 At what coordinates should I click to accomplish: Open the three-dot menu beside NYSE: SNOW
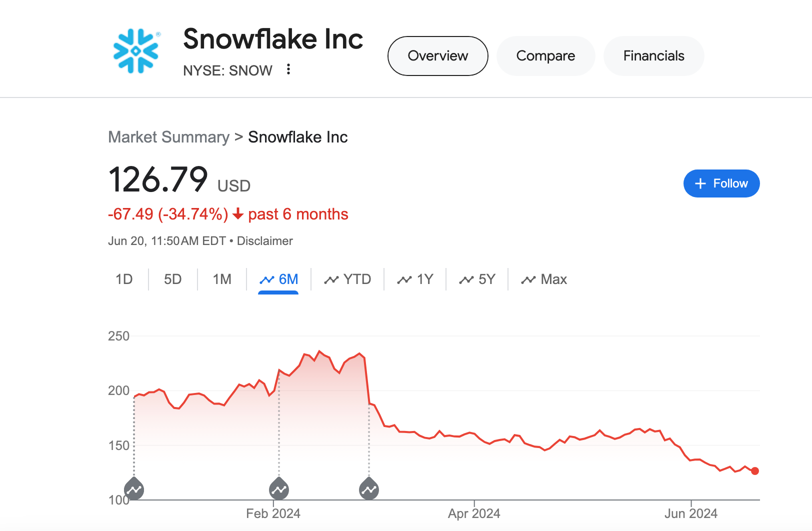(289, 70)
